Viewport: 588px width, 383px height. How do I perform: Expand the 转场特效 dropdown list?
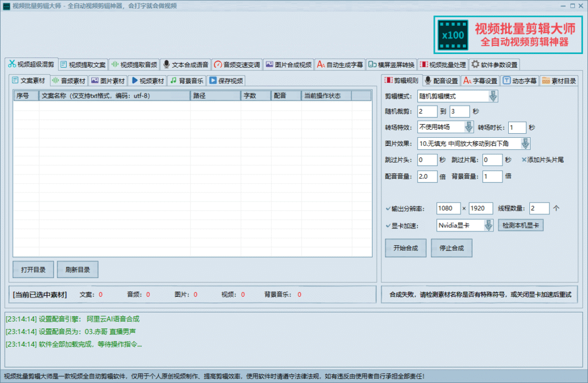469,127
